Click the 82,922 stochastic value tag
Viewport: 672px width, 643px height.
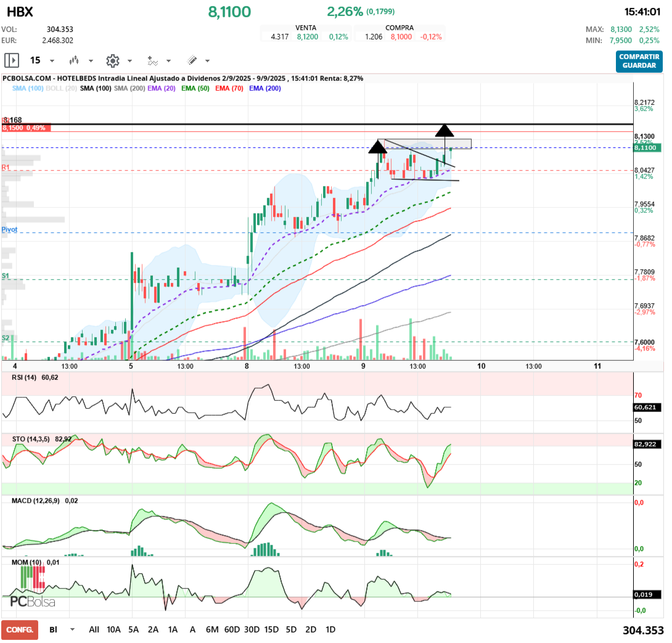click(x=647, y=444)
